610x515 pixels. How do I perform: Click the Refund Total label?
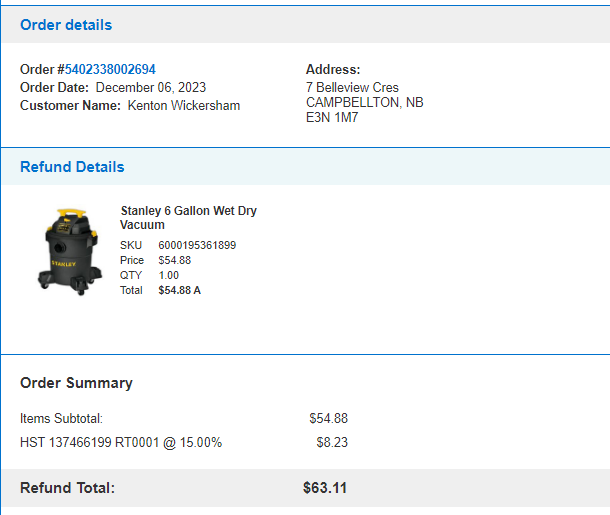(68, 488)
